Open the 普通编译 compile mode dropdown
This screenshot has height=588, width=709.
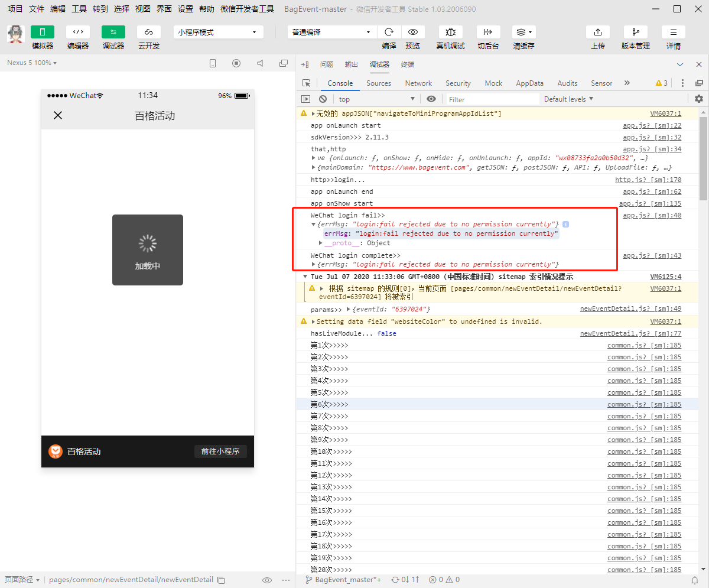[x=332, y=33]
